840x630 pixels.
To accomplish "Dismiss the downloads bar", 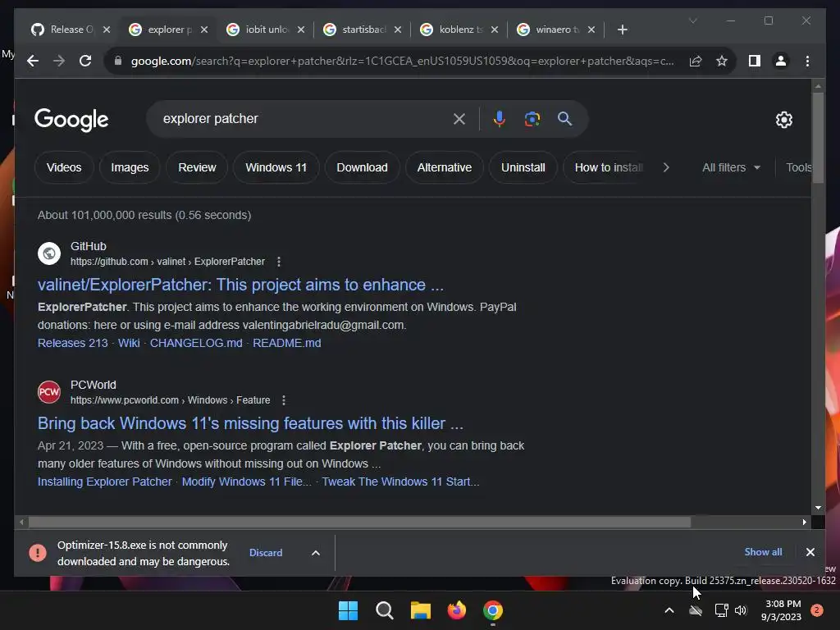I will (x=810, y=552).
